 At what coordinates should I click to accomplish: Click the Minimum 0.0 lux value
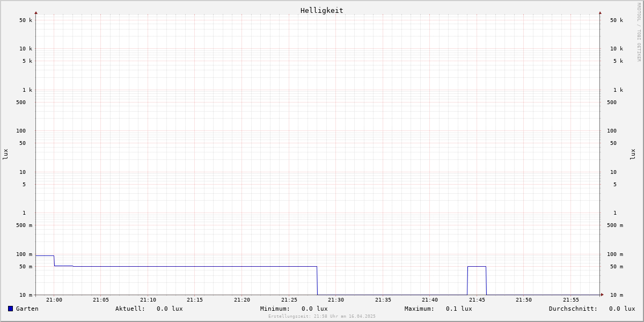314,309
